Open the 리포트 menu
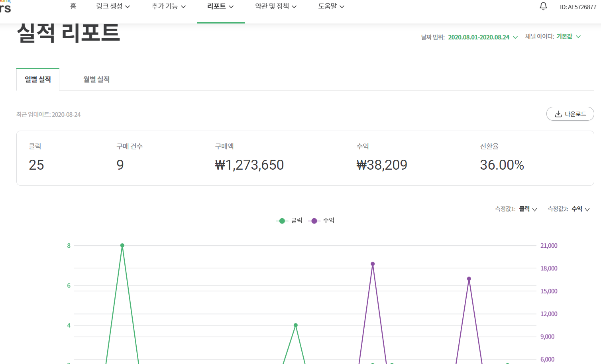The height and width of the screenshot is (364, 601). coord(220,6)
